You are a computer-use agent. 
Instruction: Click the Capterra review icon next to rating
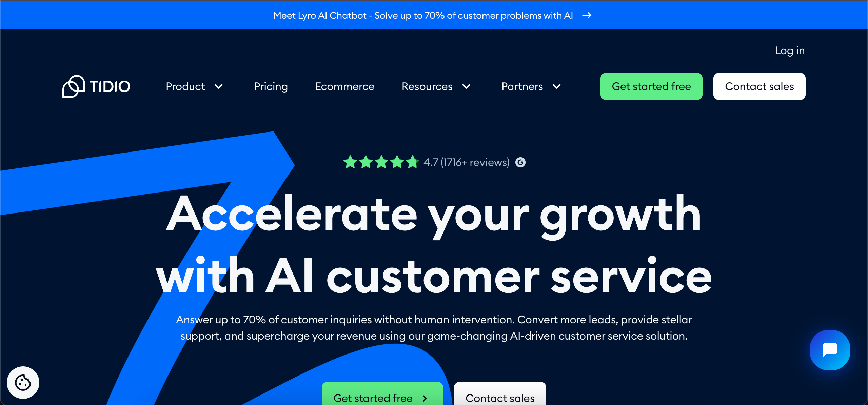coord(520,162)
